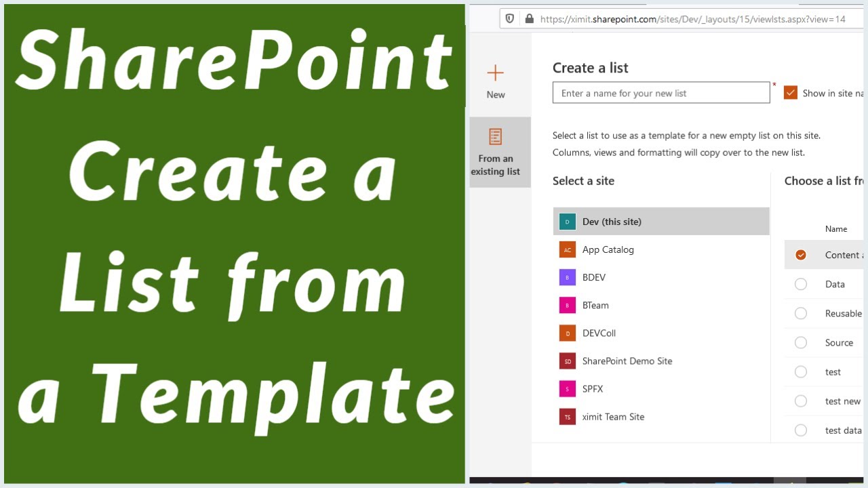Select the Content list radio button
868x488 pixels.
point(801,255)
